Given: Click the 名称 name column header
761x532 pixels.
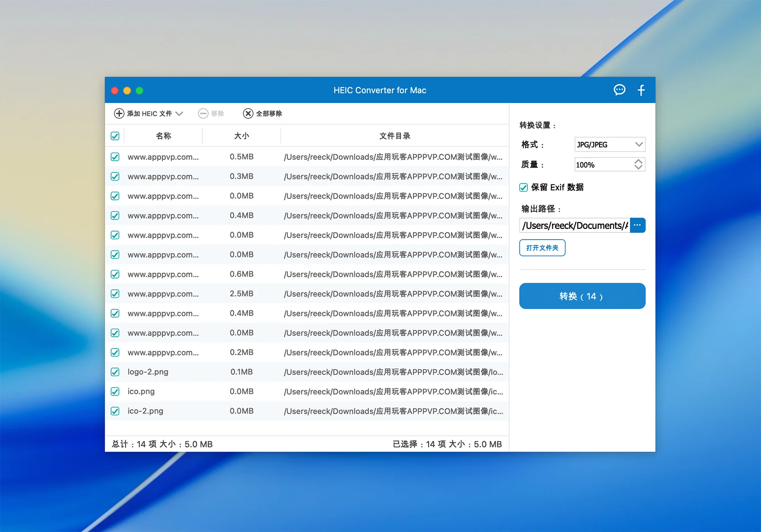Looking at the screenshot, I should [163, 136].
